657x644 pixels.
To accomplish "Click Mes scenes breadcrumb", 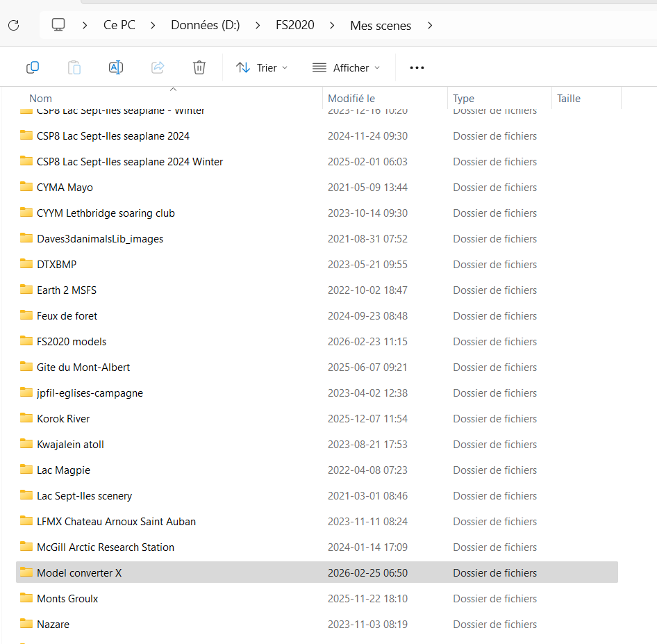I will (381, 26).
